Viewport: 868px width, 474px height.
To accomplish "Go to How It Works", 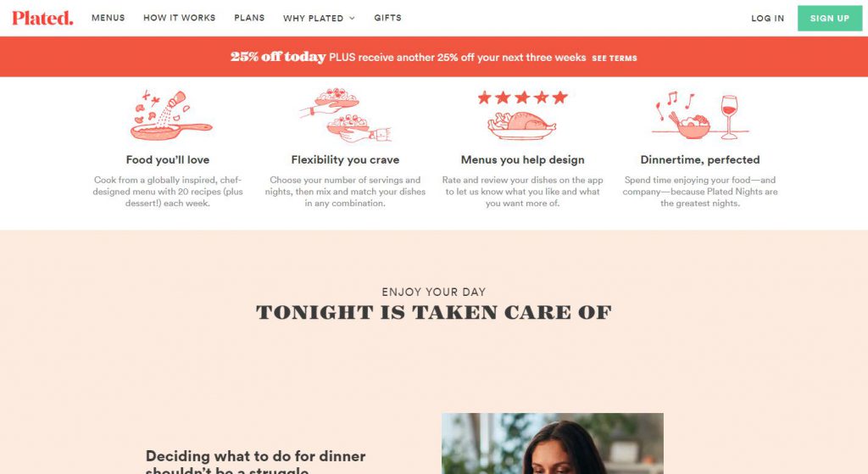I will [x=180, y=18].
